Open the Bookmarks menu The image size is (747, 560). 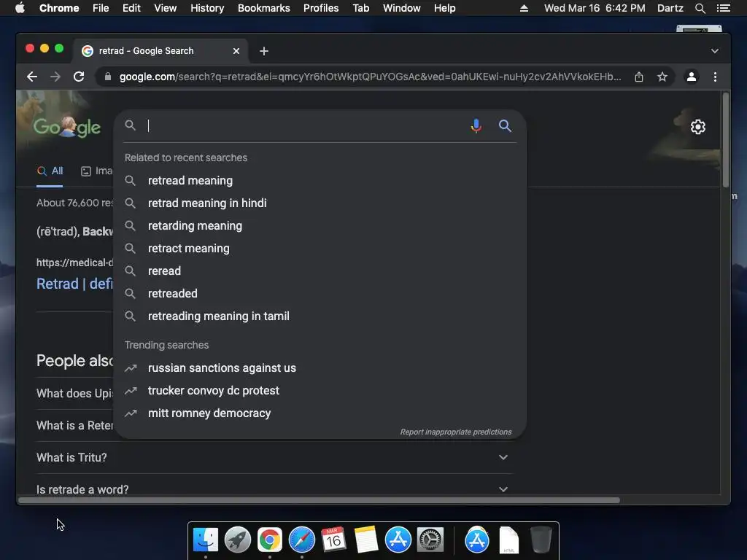[264, 8]
